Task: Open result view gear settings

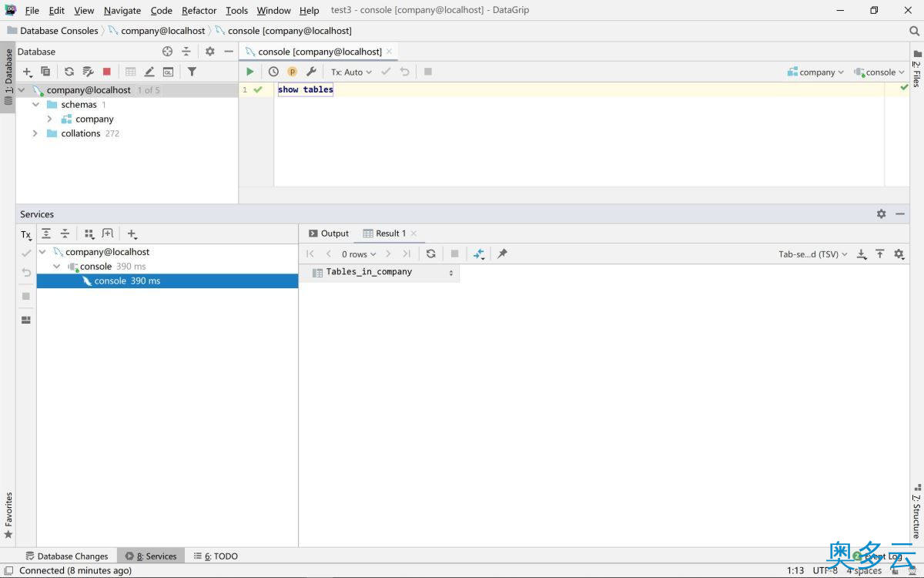Action: click(899, 254)
